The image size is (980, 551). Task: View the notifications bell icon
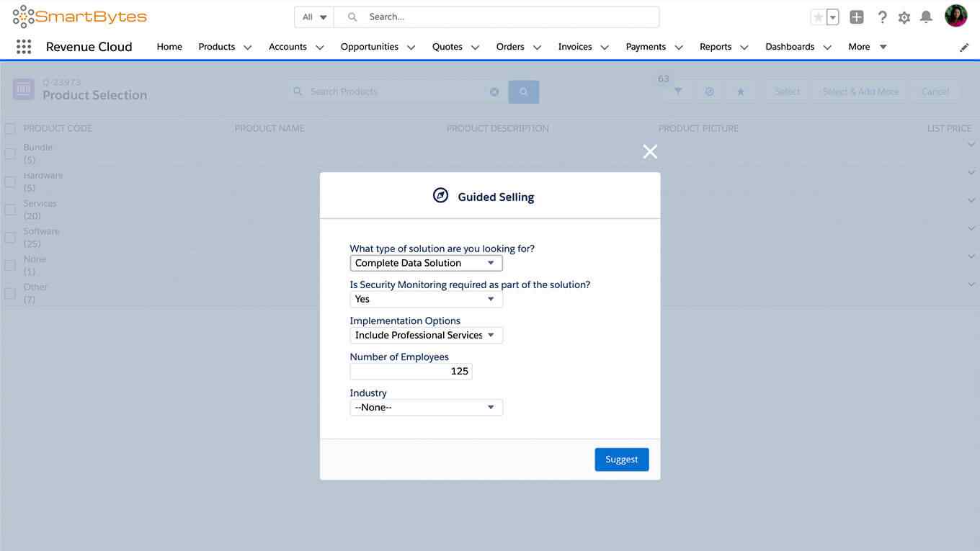pos(927,17)
